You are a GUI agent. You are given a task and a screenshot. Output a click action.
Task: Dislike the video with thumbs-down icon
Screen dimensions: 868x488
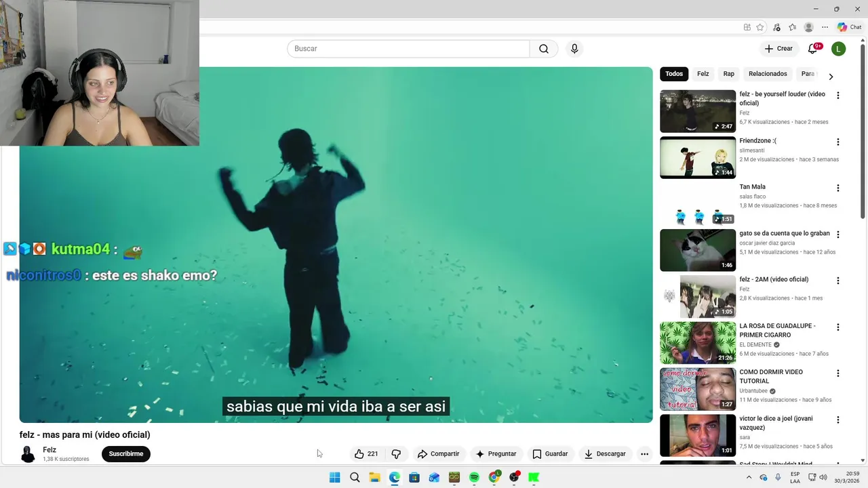[396, 454]
